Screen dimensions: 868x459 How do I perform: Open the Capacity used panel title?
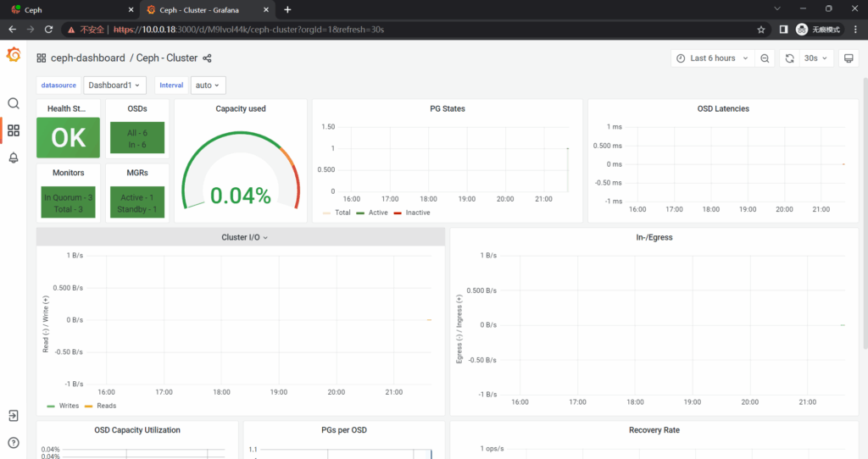click(x=241, y=108)
